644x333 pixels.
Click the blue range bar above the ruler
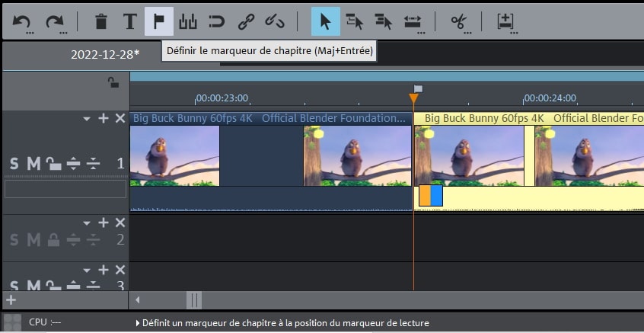(387, 76)
